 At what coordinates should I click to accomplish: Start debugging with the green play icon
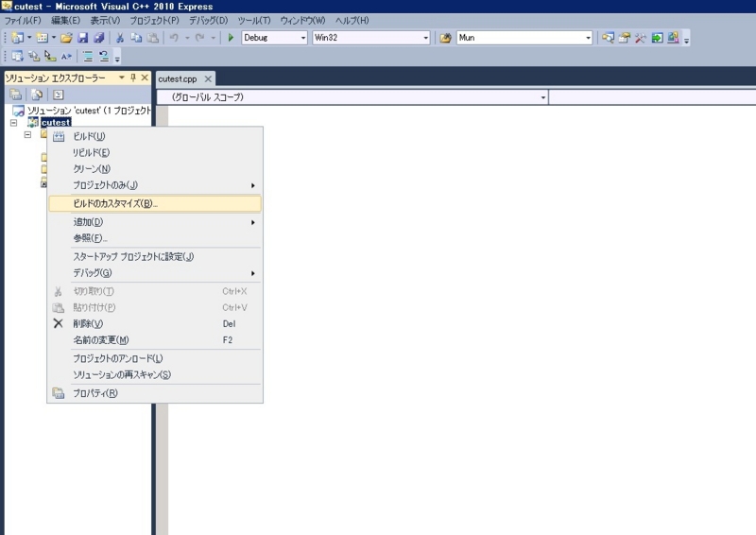[x=231, y=38]
